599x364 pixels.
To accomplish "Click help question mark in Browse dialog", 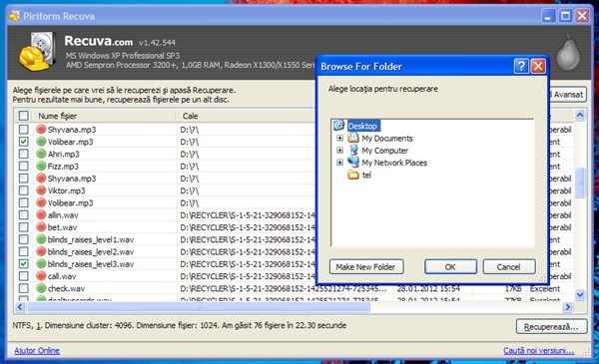I will [521, 66].
